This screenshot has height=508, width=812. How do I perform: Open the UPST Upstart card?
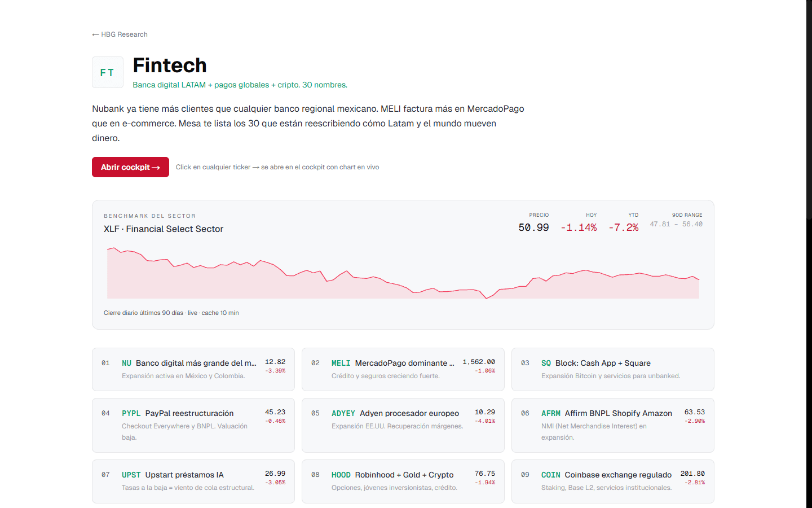point(193,481)
